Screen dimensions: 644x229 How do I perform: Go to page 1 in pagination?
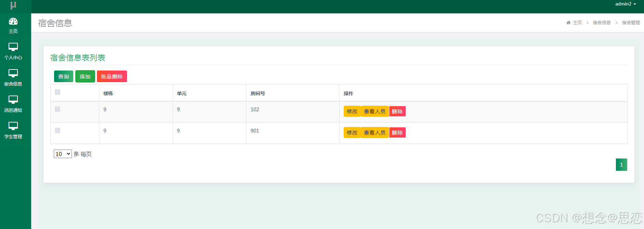point(621,165)
